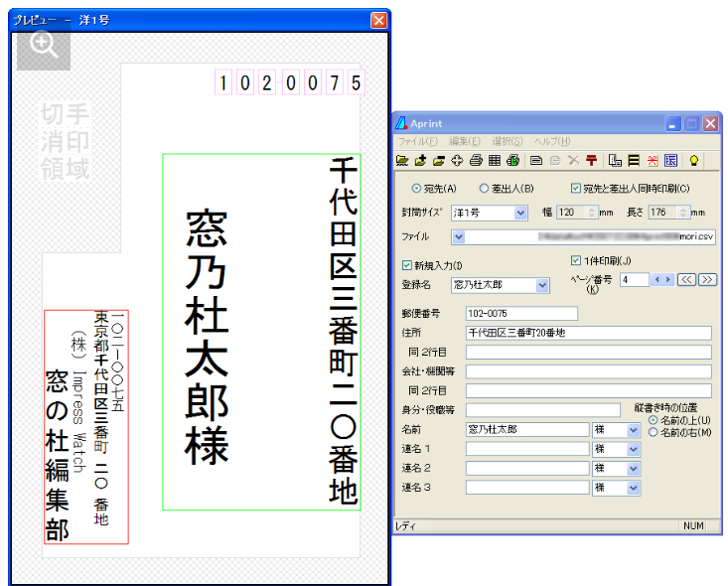728x586 pixels.
Task: Click the postal code boxes in preview
Action: tap(289, 82)
